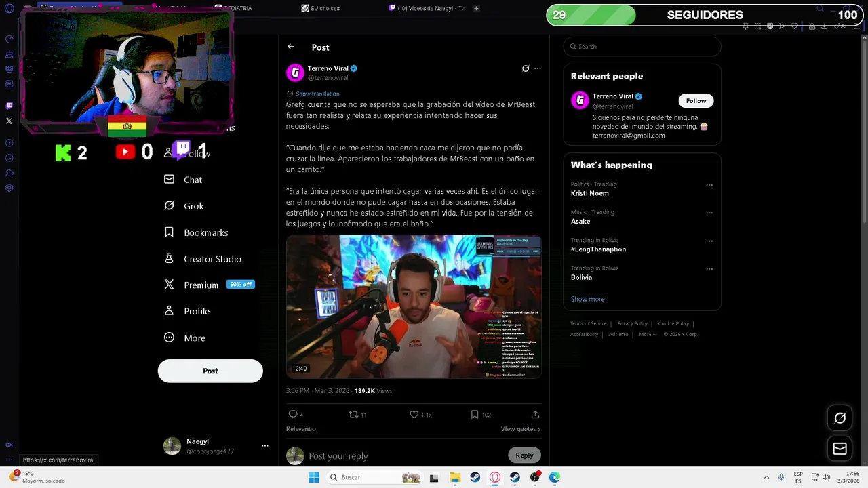Image resolution: width=868 pixels, height=488 pixels.
Task: Open the Relevant sort dropdown
Action: [301, 429]
